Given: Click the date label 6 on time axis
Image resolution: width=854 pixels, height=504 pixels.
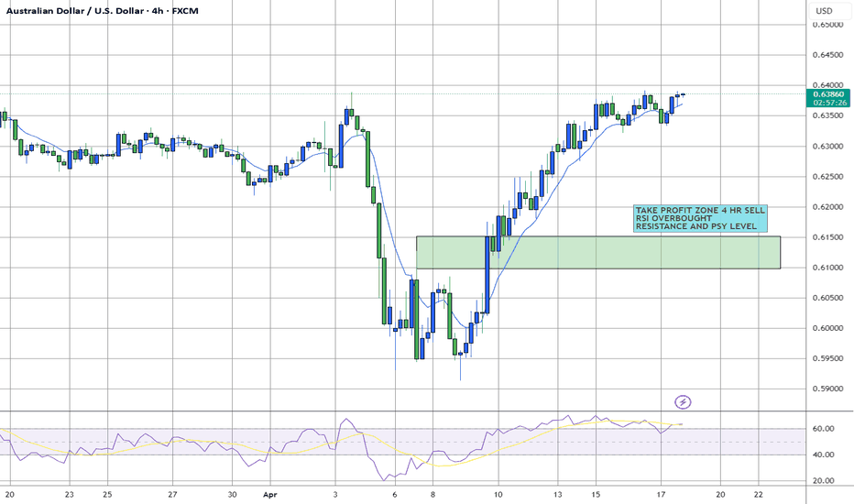Looking at the screenshot, I should click(395, 495).
